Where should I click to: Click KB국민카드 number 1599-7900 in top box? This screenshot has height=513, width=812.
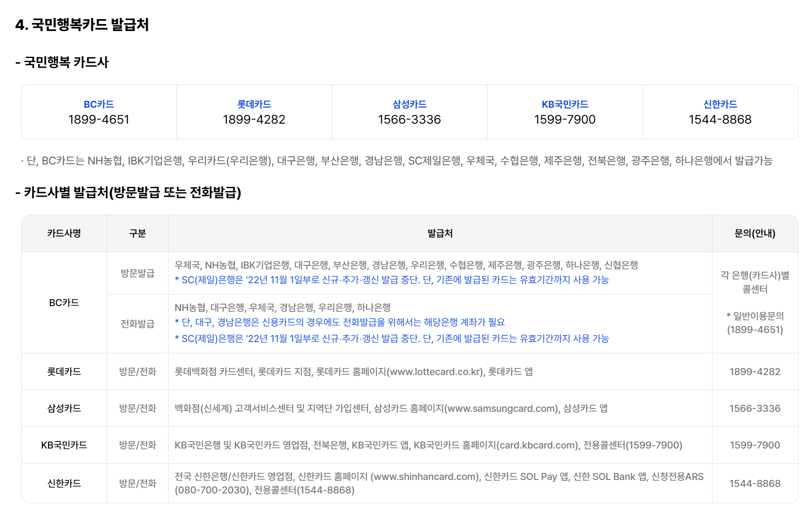565,120
